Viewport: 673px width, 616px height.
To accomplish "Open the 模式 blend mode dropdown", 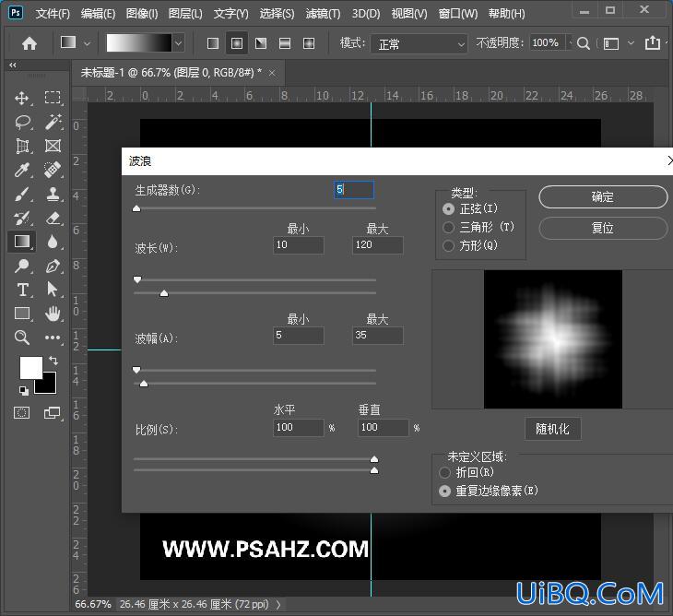I will (419, 43).
